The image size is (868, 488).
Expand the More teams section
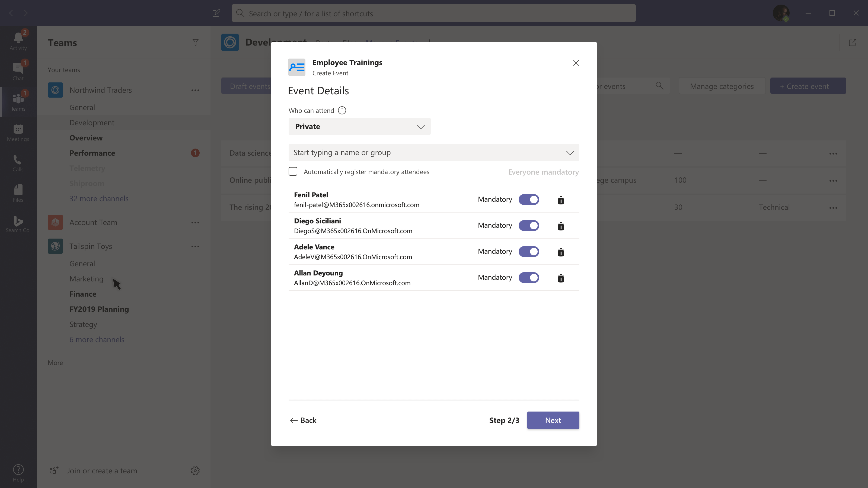coord(55,363)
